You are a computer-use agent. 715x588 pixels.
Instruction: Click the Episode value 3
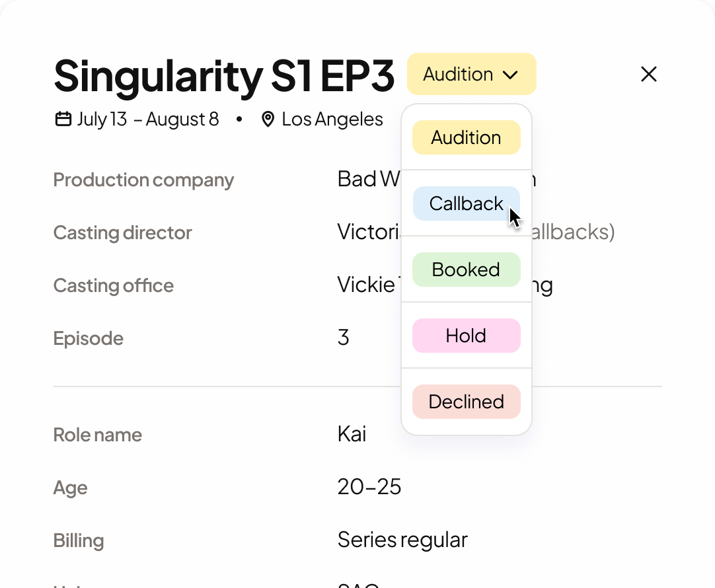point(343,338)
